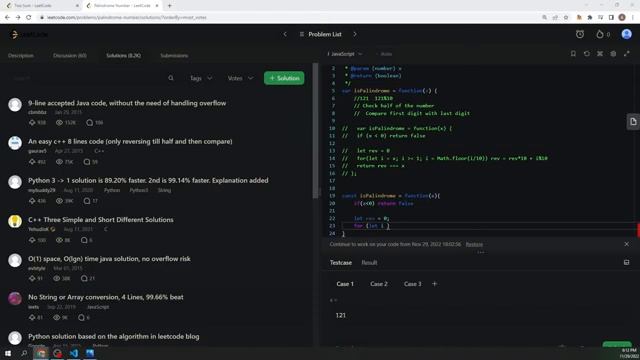Open the easy c++ 8 lines code solution
The height and width of the screenshot is (360, 640).
point(130,142)
